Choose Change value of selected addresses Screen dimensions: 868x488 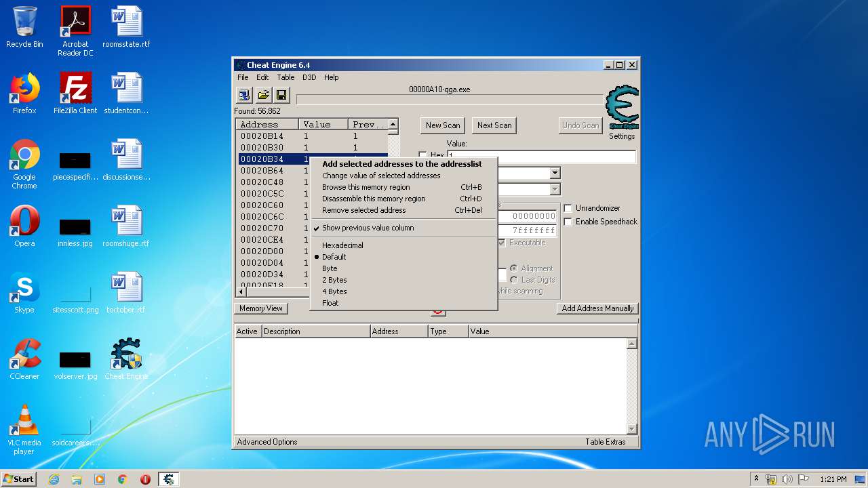point(403,176)
